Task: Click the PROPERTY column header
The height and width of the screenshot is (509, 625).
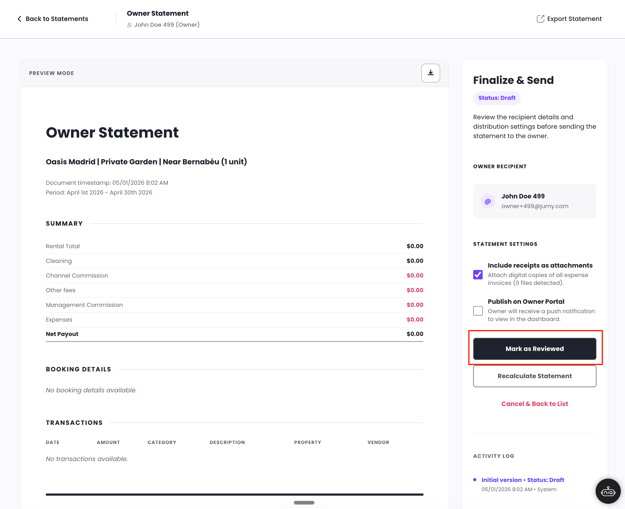Action: 307,442
